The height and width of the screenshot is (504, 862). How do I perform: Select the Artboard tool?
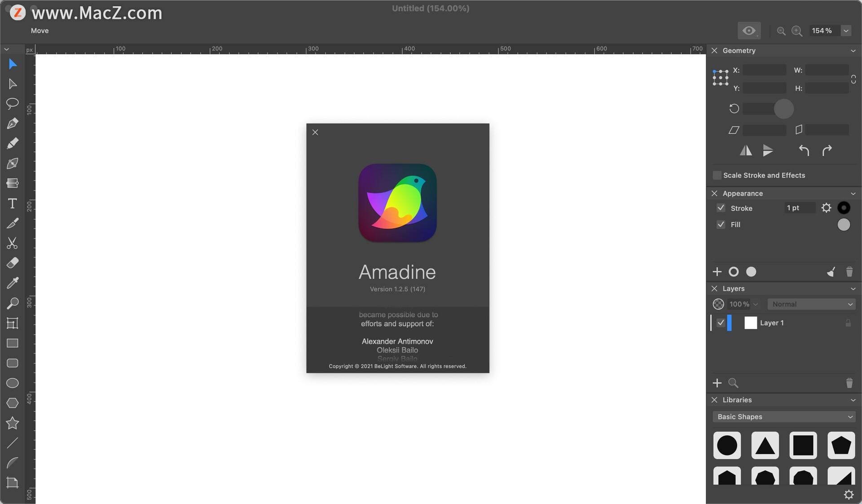pyautogui.click(x=13, y=482)
